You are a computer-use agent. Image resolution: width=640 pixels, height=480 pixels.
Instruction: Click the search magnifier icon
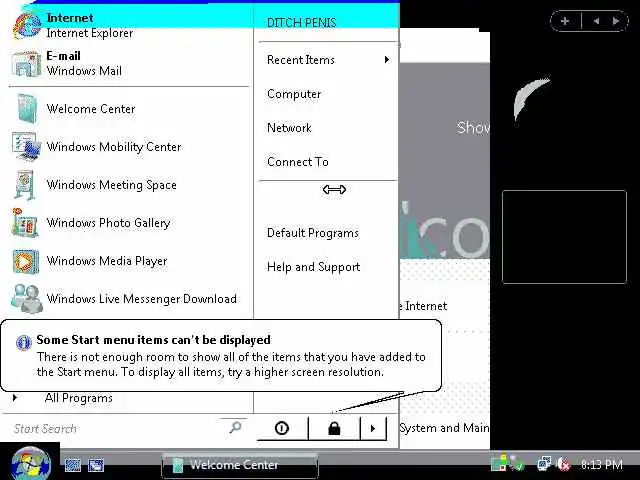(236, 427)
